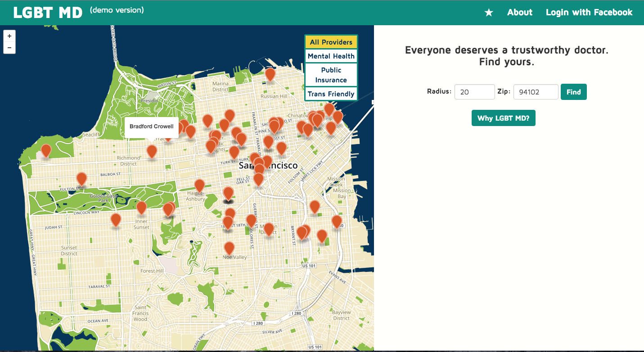Select the marker just above Fulton St label
Image resolution: width=644 pixels, height=352 pixels.
81,179
